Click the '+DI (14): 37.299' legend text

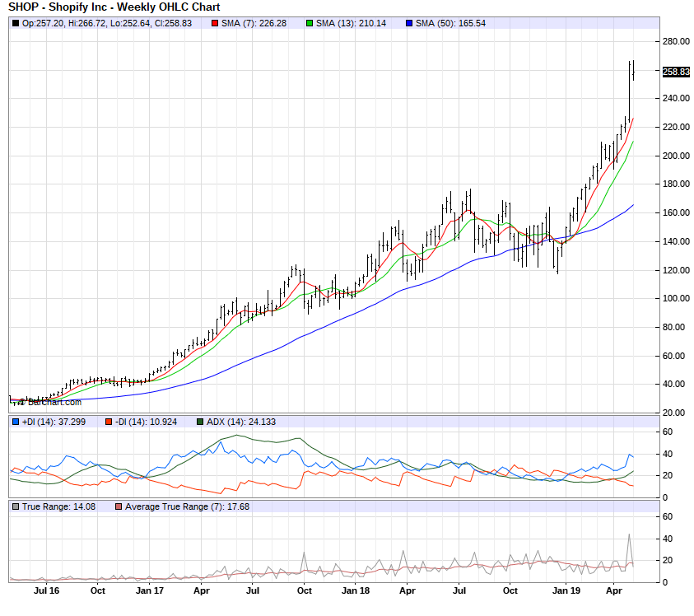(x=54, y=422)
